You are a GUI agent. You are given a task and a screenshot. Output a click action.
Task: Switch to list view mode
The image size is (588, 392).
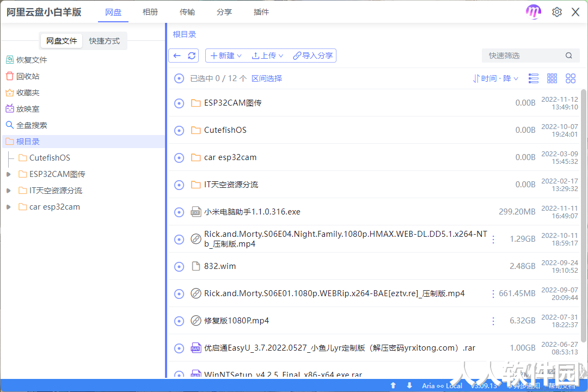(533, 78)
